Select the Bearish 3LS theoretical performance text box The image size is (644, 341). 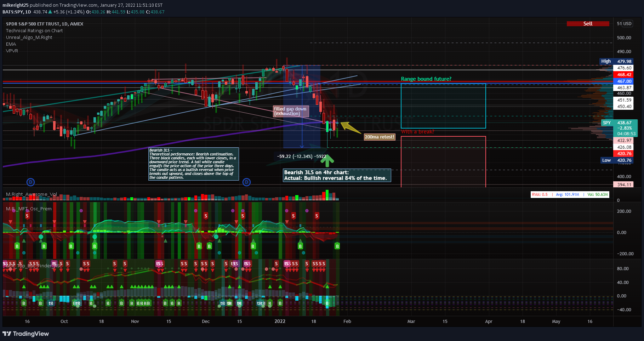194,164
